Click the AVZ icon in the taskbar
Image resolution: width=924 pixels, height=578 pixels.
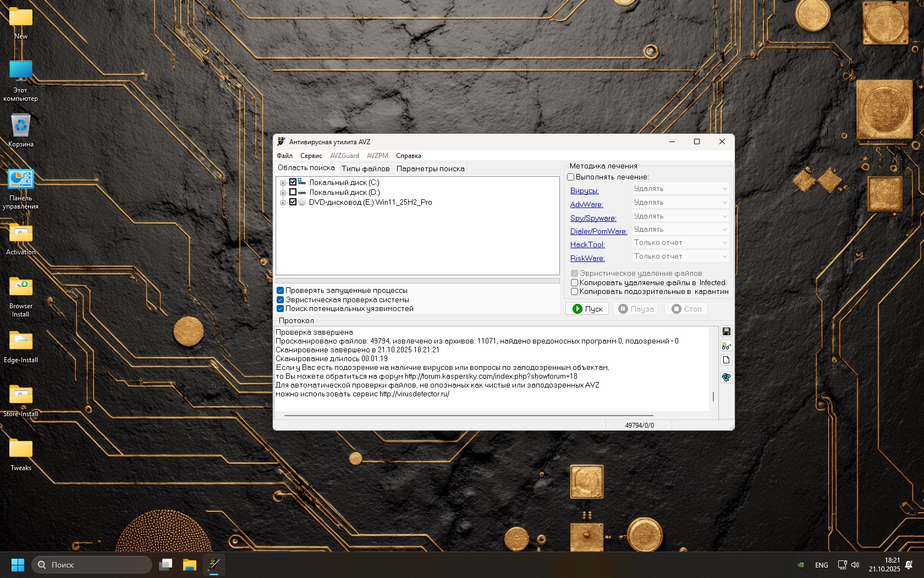214,565
